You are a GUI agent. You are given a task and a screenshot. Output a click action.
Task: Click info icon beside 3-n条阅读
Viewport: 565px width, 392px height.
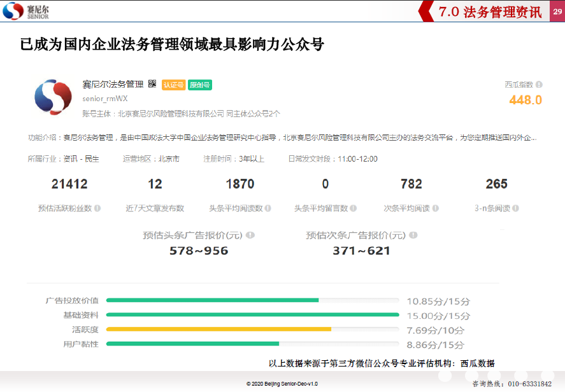point(516,208)
